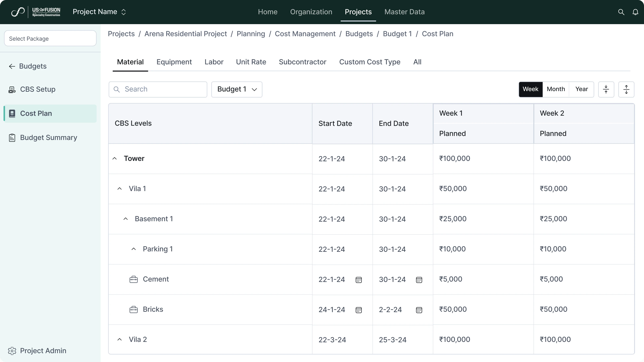Open Cement end date calendar picker

(419, 280)
